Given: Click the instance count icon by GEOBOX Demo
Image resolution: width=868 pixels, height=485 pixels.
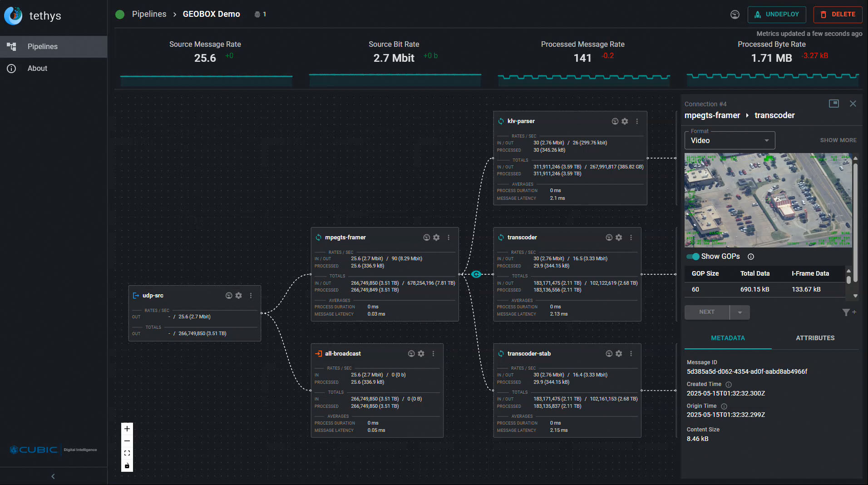Looking at the screenshot, I should click(x=257, y=15).
